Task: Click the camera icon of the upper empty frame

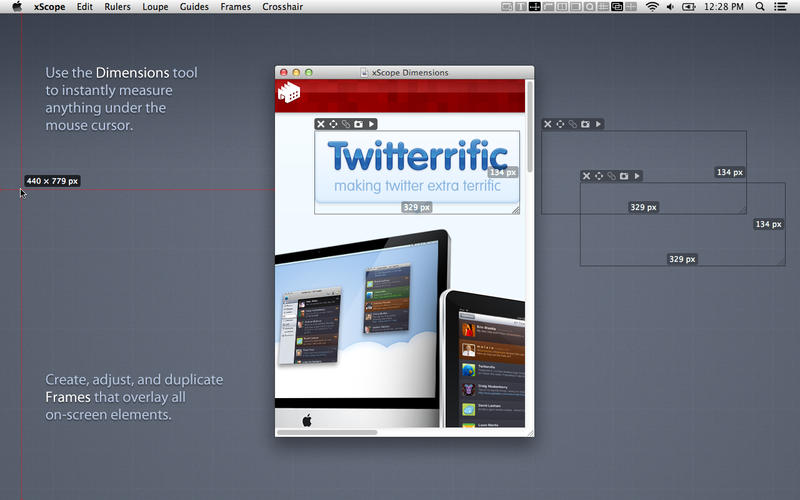Action: (586, 124)
